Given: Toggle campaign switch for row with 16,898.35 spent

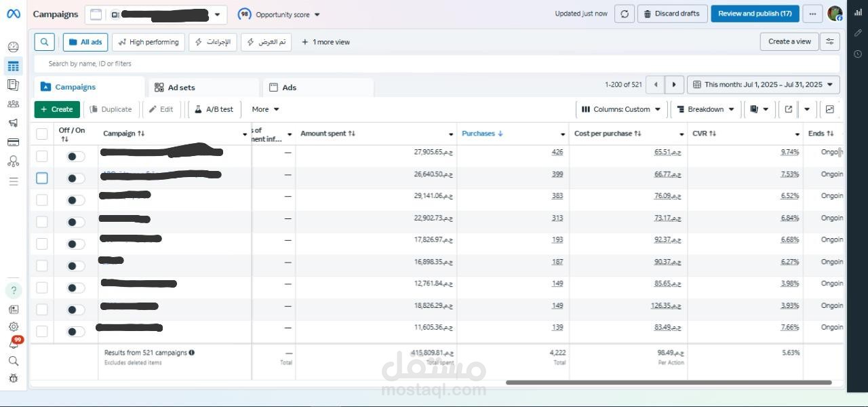Looking at the screenshot, I should click(x=76, y=266).
